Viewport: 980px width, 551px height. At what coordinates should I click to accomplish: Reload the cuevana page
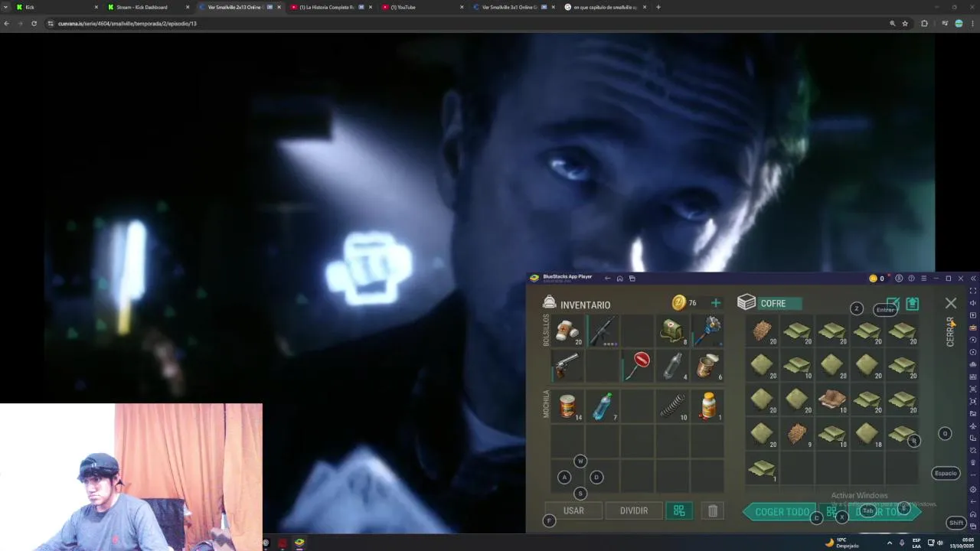[x=34, y=24]
